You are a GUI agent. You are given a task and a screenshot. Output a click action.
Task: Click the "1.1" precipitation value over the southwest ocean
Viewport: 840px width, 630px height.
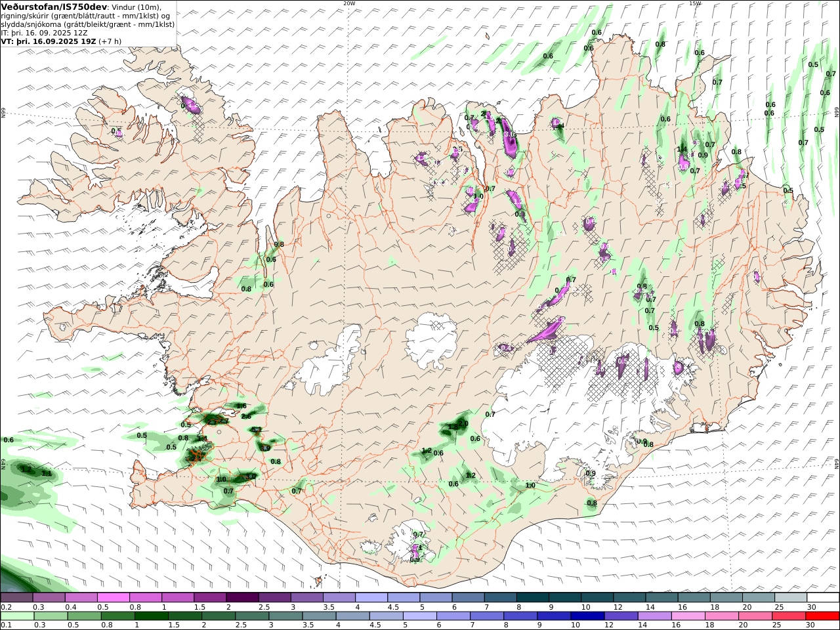(x=47, y=473)
